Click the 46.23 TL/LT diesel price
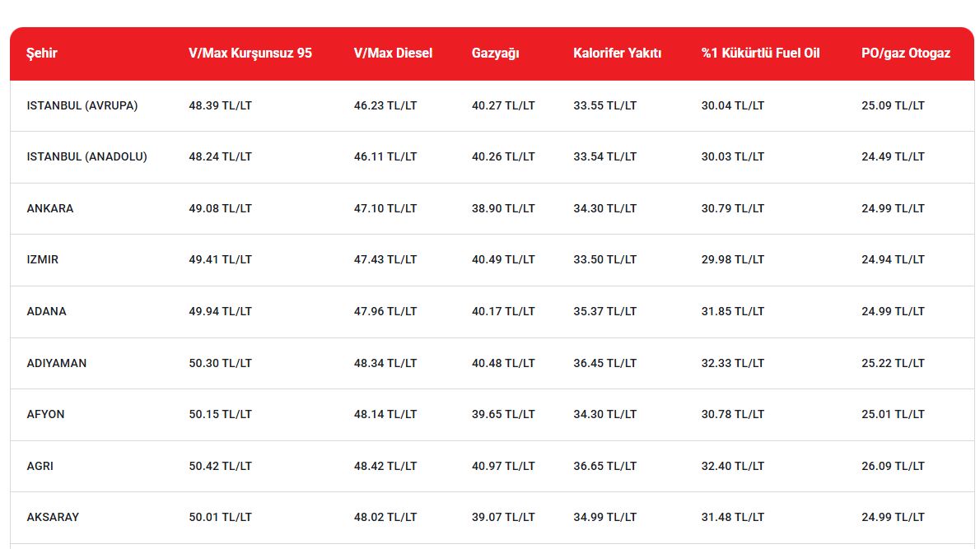This screenshot has width=980, height=549. pos(385,105)
